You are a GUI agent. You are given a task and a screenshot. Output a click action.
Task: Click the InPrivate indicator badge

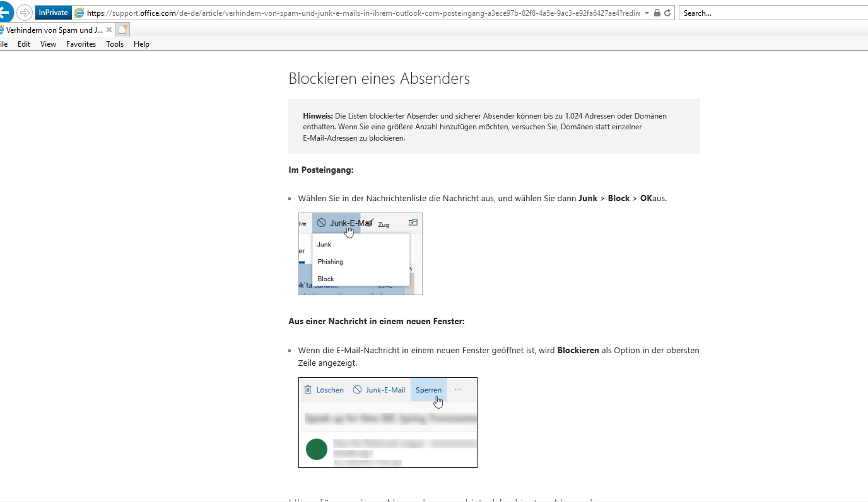point(53,13)
